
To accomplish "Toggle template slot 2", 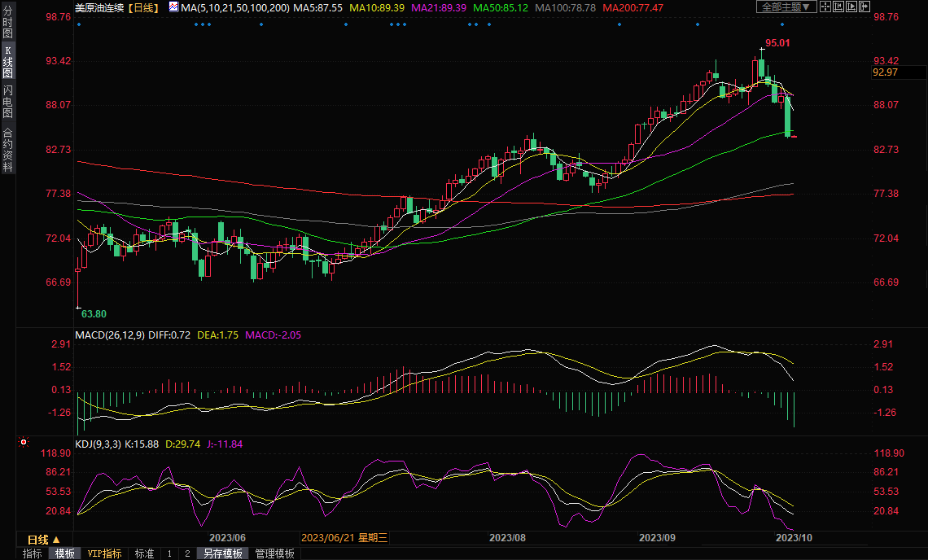I will [186, 553].
